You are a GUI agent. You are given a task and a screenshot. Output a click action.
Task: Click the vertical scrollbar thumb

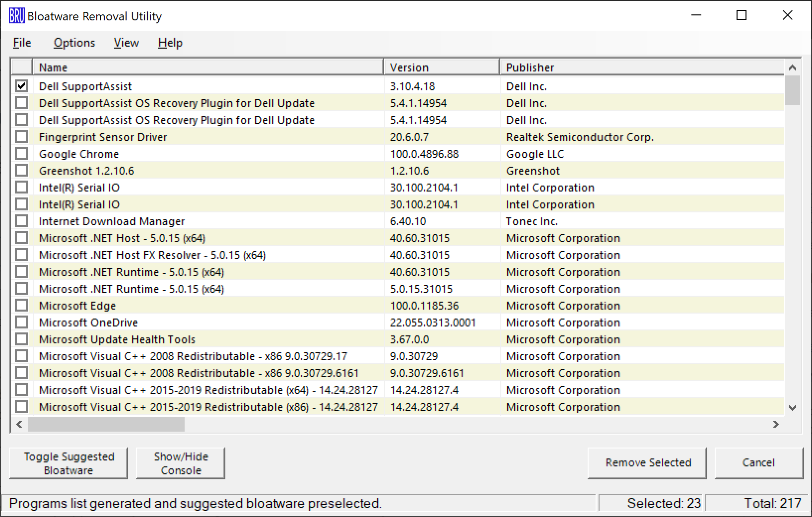[x=793, y=90]
